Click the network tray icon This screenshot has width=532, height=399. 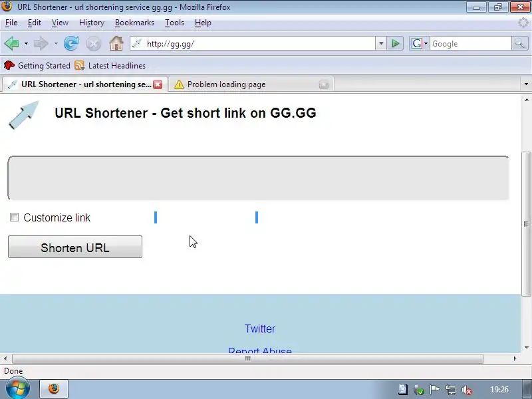click(x=451, y=390)
